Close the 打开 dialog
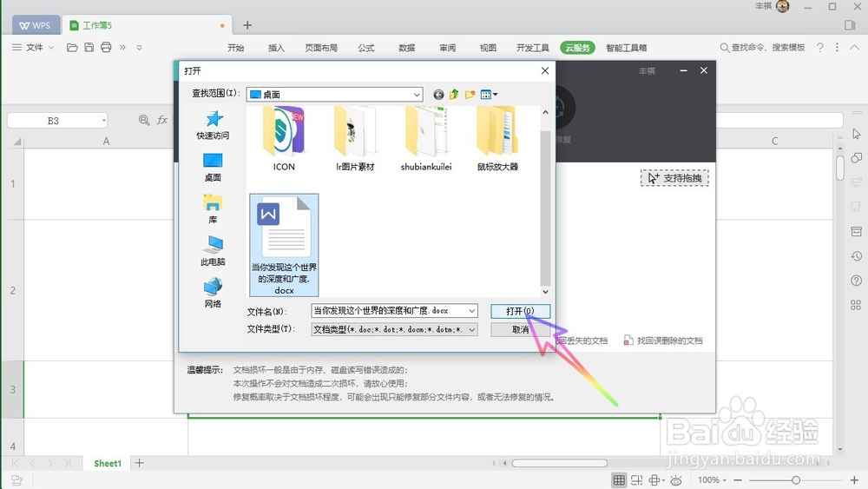This screenshot has height=489, width=868. (x=545, y=70)
